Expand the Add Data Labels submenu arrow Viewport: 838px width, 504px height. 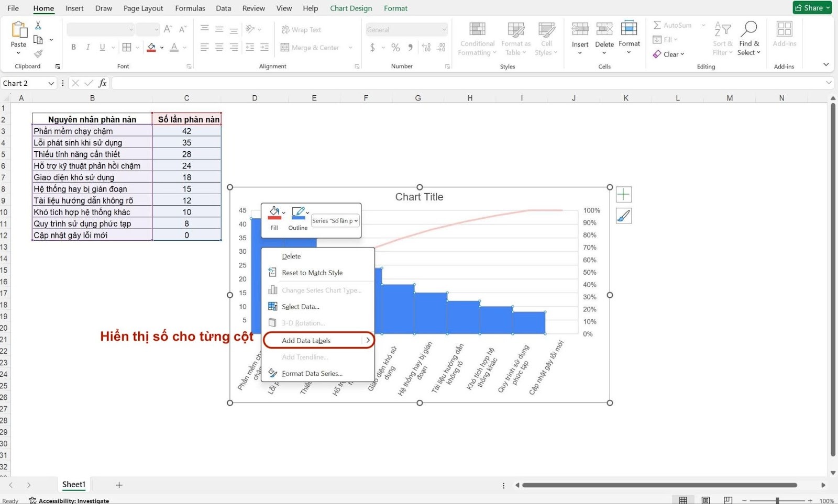point(368,340)
